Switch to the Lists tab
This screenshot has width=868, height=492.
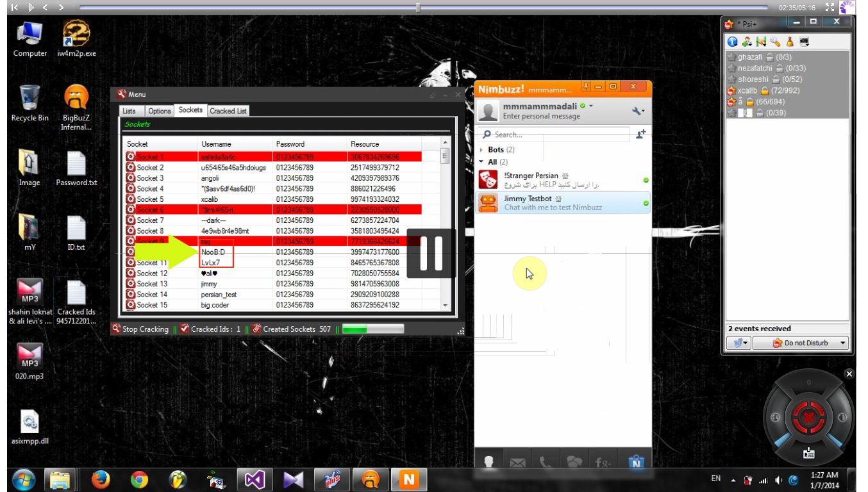[129, 111]
